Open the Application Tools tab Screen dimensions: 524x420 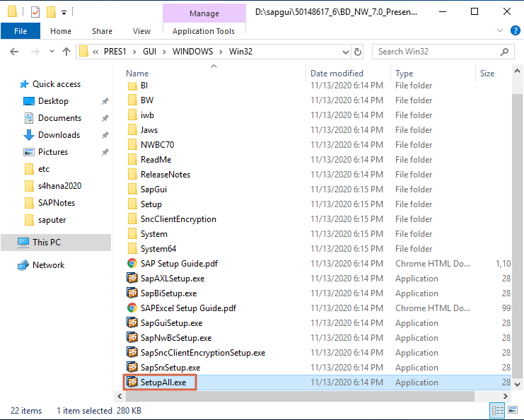[204, 31]
